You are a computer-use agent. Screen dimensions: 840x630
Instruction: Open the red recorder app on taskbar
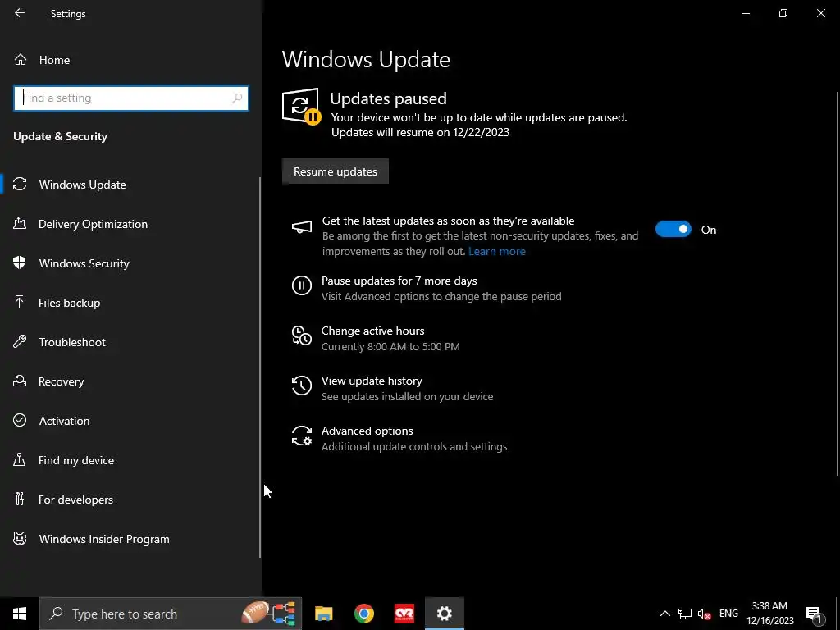[404, 614]
